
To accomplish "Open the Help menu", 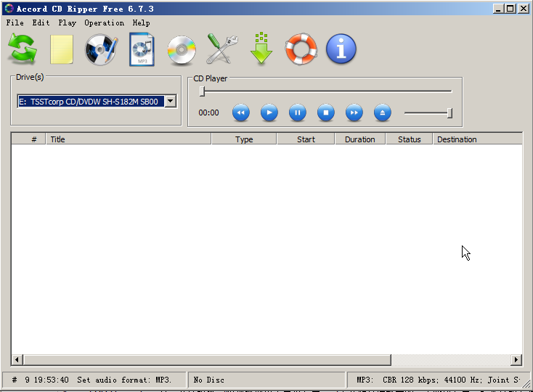I will pos(141,23).
